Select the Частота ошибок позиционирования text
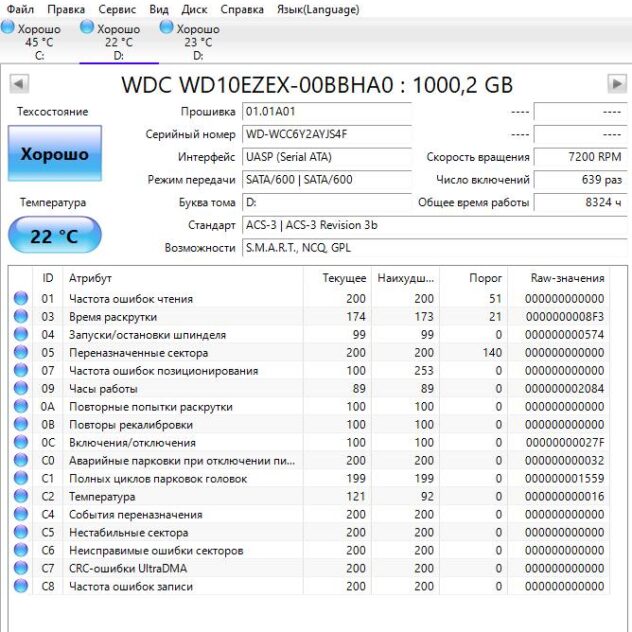The image size is (632, 632). pos(164,370)
